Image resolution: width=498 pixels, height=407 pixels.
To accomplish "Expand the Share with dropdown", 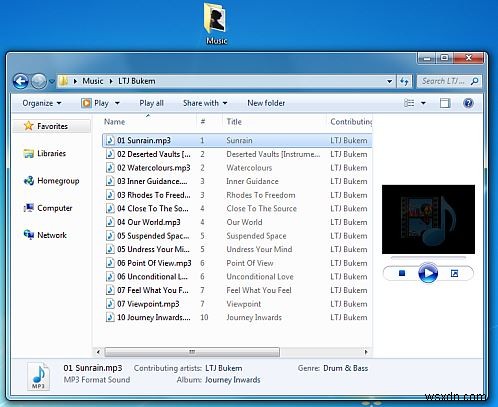I will click(205, 103).
